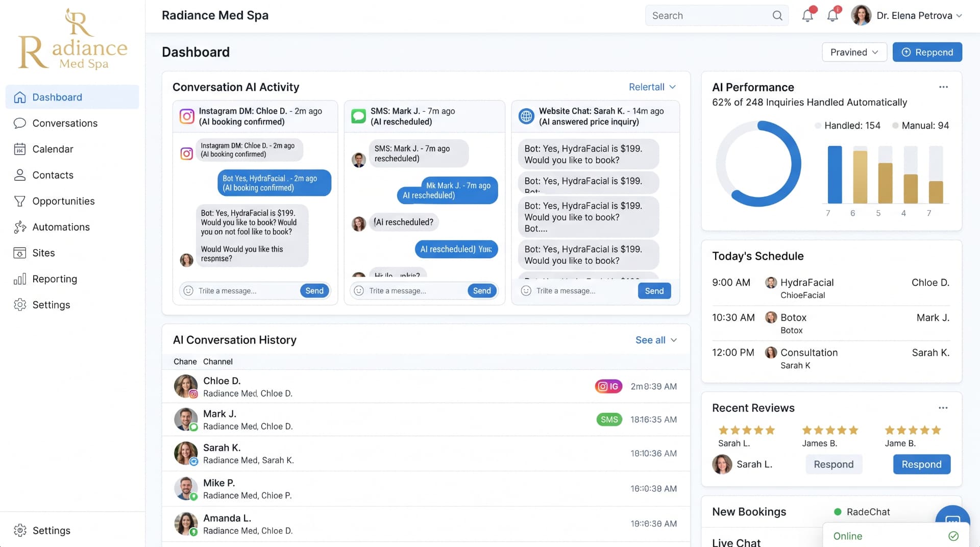Screen dimensions: 980x547
Task: Click the tallest blue bar in chart
Action: pyautogui.click(x=835, y=175)
